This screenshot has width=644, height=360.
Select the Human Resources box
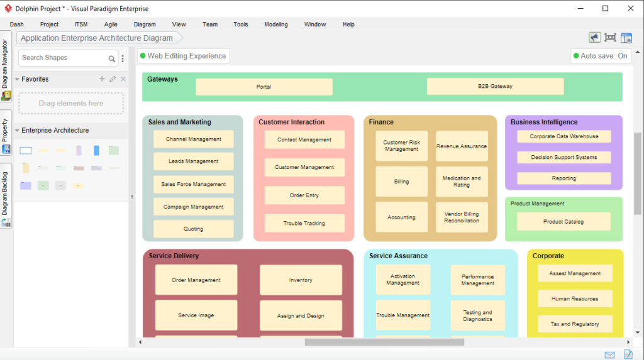[575, 299]
